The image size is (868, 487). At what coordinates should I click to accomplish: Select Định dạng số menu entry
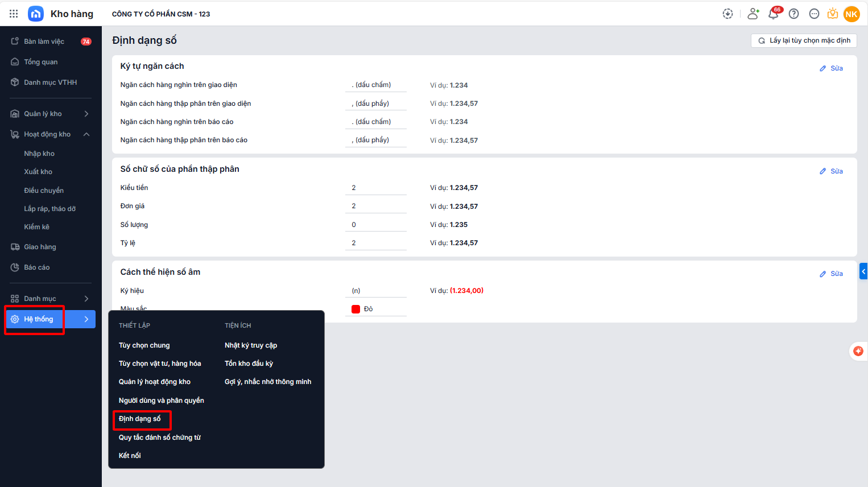point(140,419)
